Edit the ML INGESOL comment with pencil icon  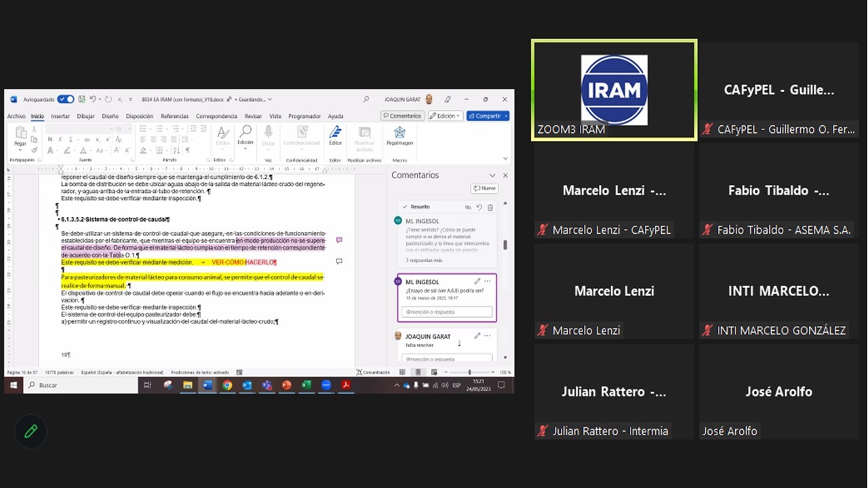tap(477, 281)
